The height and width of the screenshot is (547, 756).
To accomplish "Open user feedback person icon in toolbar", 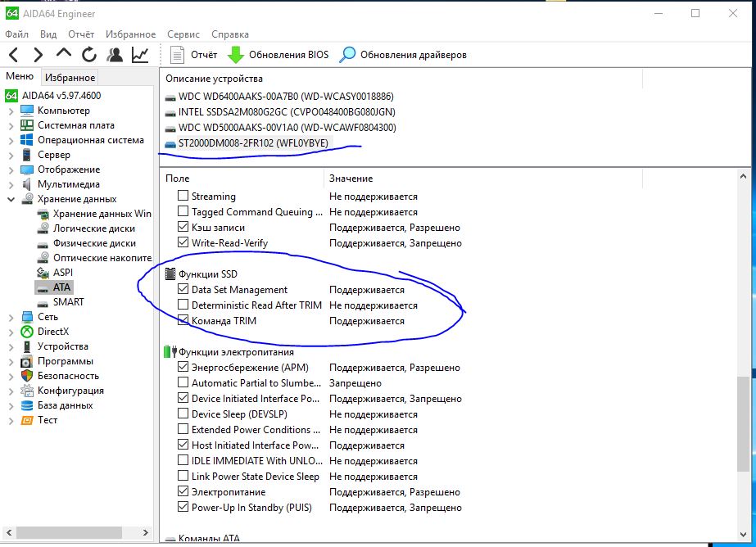I will coord(115,55).
